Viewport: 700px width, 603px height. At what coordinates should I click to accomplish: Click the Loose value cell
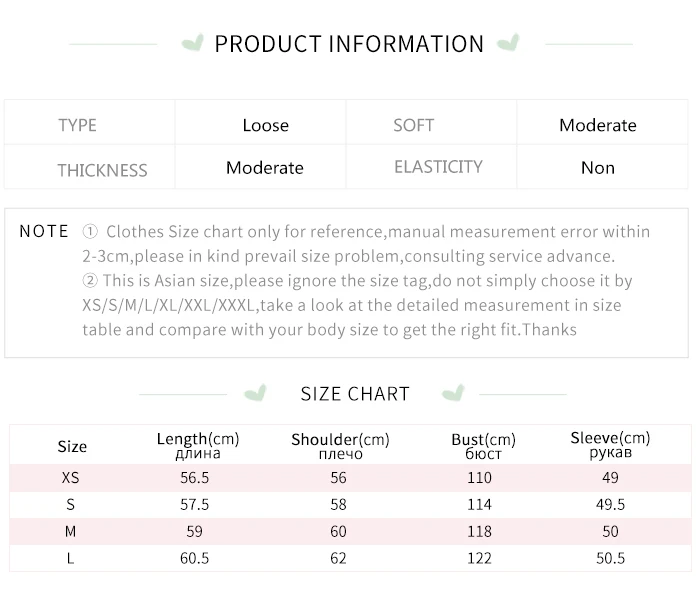265,125
